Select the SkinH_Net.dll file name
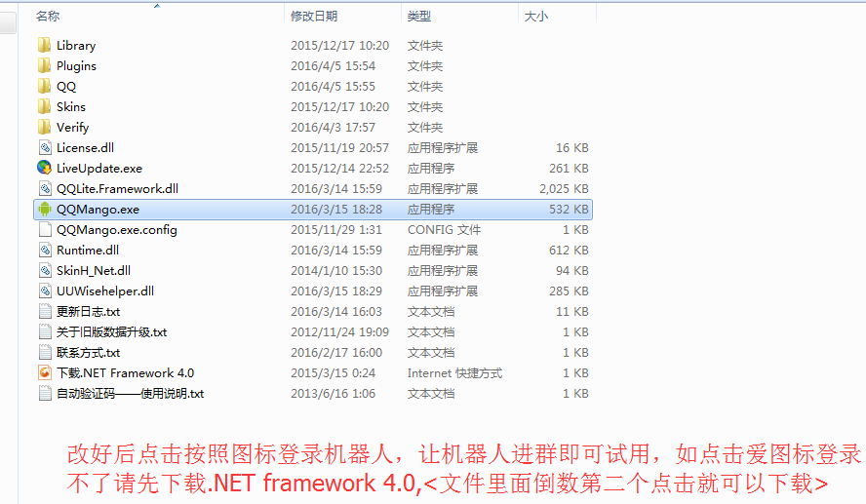The height and width of the screenshot is (504, 866). [x=94, y=270]
